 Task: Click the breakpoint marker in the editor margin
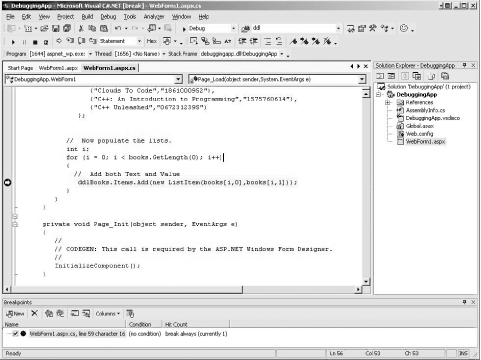(x=7, y=182)
